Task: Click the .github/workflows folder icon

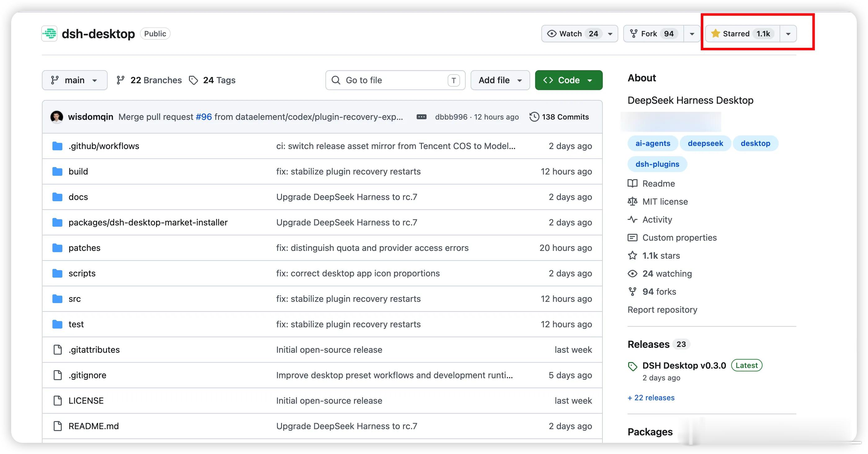Action: click(57, 146)
